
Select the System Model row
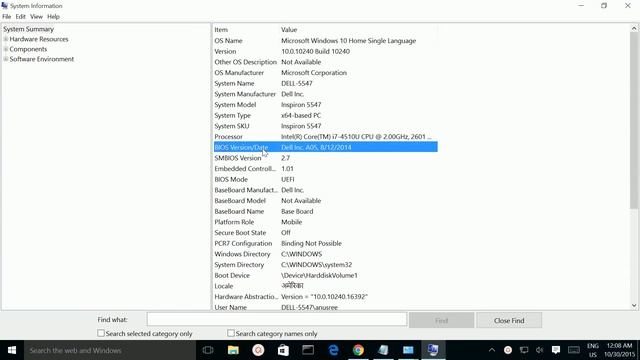(325, 104)
